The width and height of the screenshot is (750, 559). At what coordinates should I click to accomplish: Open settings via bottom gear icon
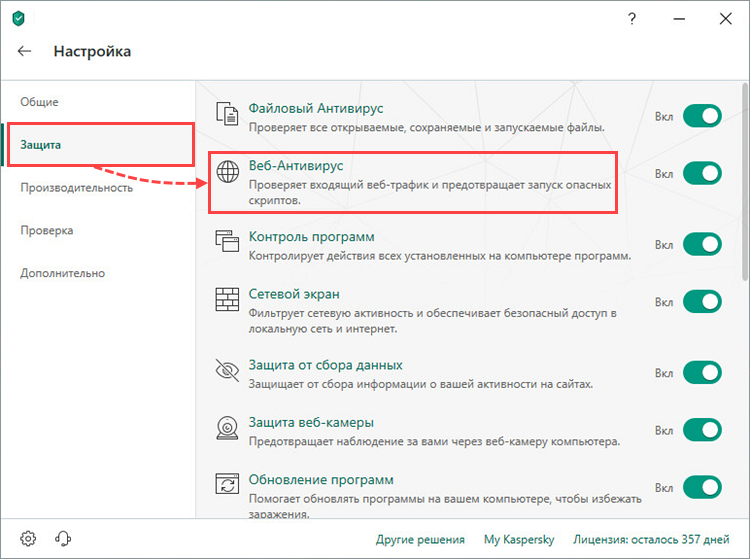[28, 538]
